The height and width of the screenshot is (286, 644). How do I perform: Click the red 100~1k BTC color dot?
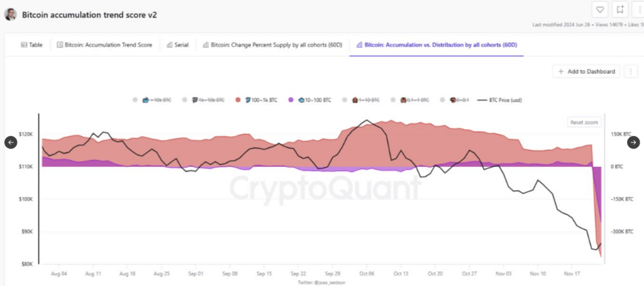click(x=239, y=100)
